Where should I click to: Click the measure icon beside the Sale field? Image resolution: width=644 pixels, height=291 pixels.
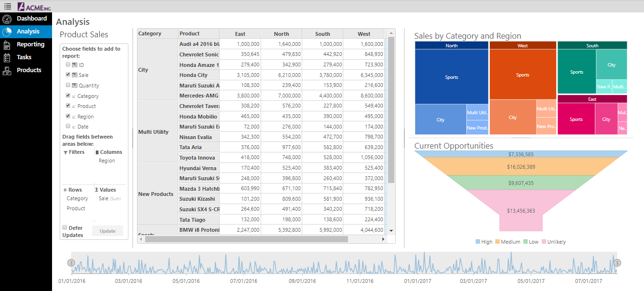(x=74, y=75)
